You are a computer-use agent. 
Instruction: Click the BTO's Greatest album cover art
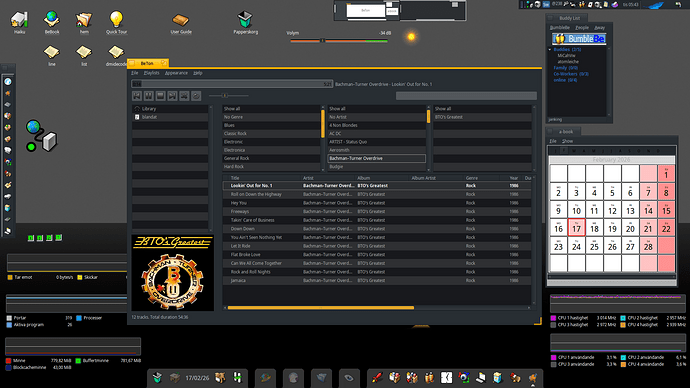click(172, 273)
